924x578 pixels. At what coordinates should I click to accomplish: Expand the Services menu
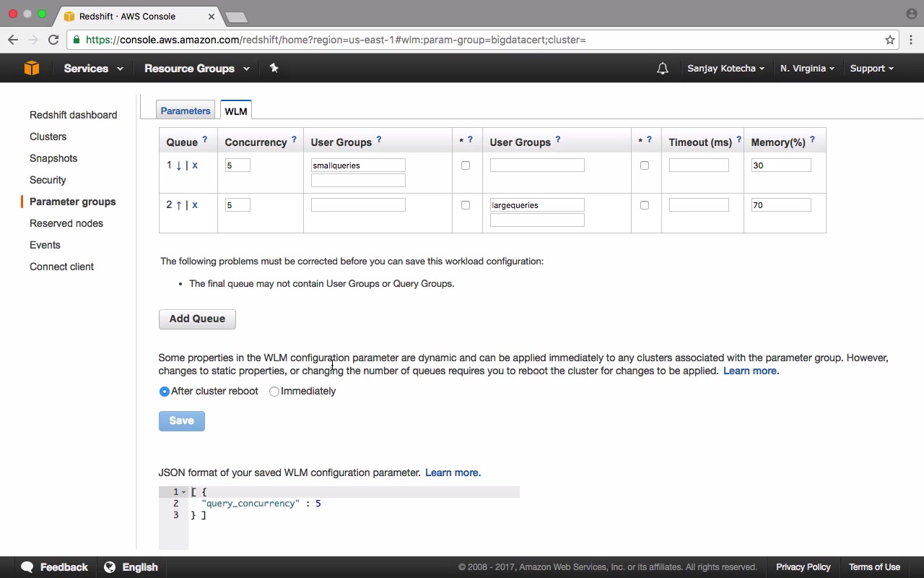(93, 69)
